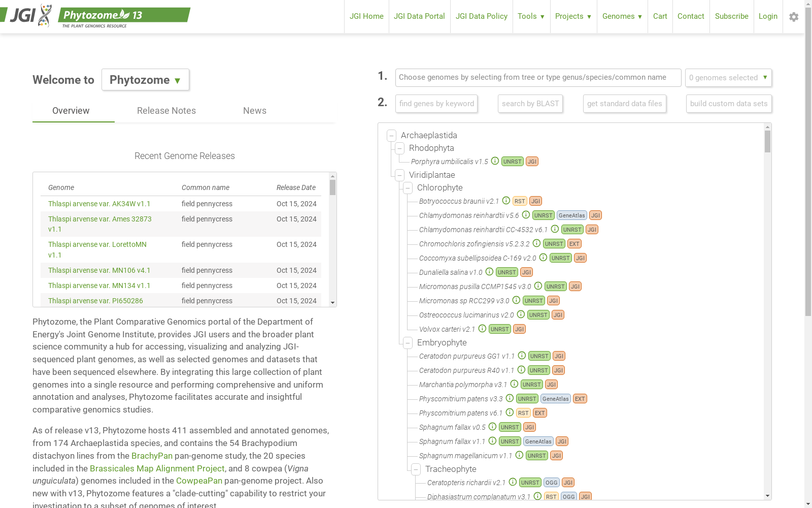Collapse the Rhodophyta tree node
The height and width of the screenshot is (508, 812).
399,148
